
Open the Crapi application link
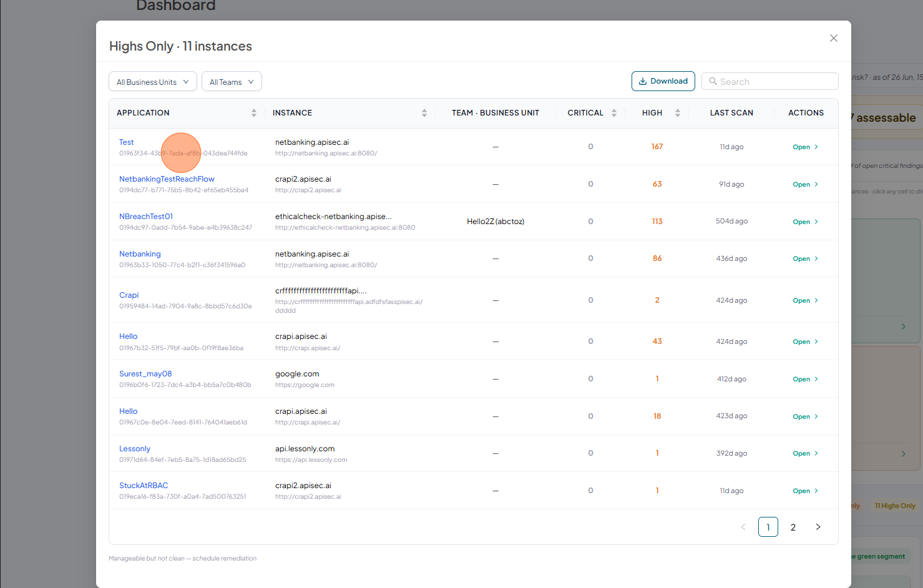coord(129,295)
